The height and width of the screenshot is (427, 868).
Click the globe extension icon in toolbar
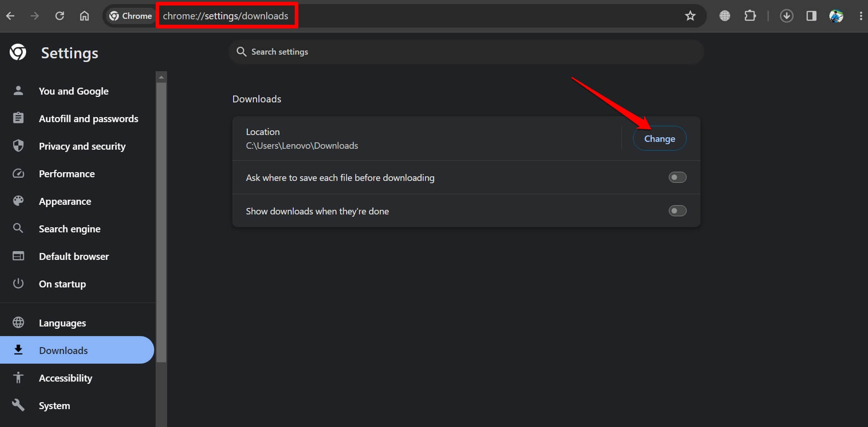tap(725, 16)
